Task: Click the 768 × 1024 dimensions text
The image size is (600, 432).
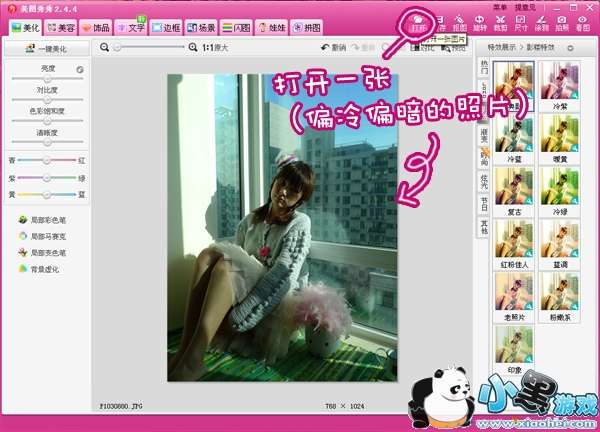Action: tap(344, 406)
